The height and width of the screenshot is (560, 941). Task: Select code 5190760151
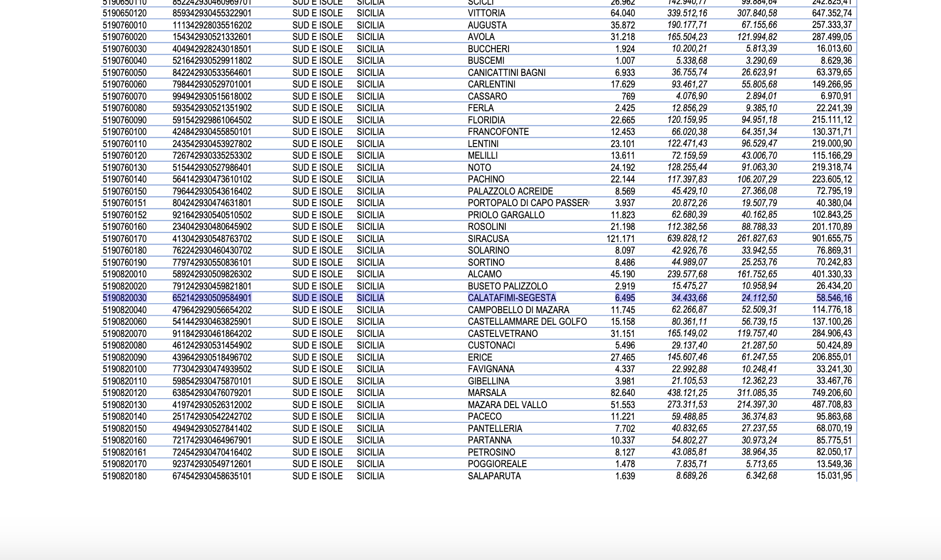click(124, 203)
